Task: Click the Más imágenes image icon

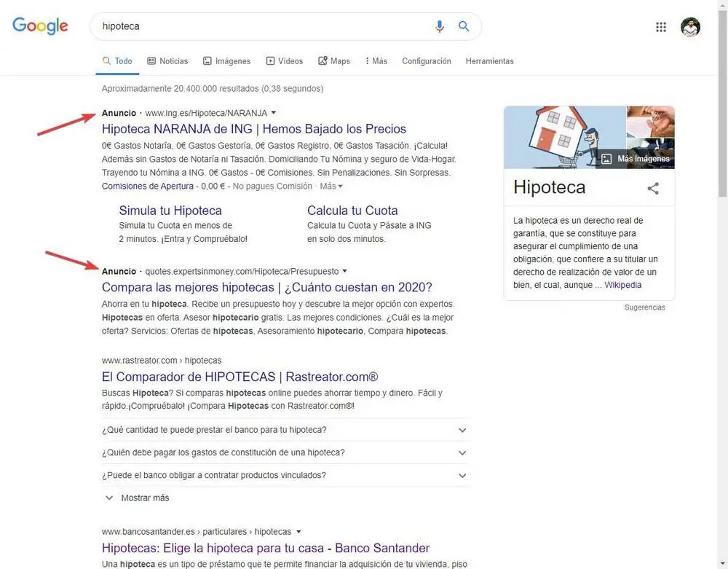Action: pyautogui.click(x=606, y=158)
